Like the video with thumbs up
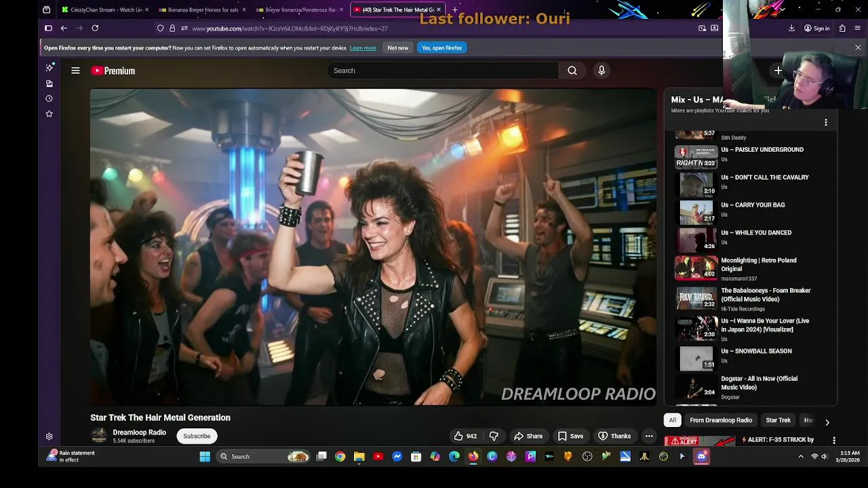Screen dimensions: 868x488 (465, 436)
